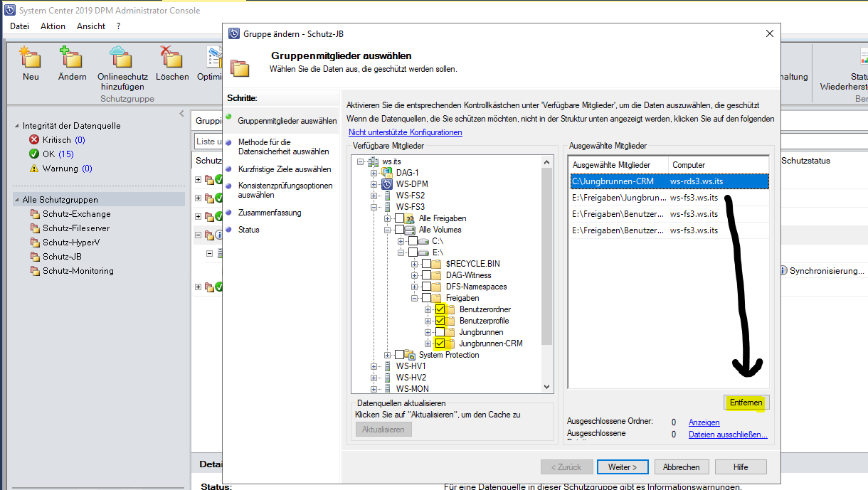Click the Neu protection group icon
This screenshot has width=868, height=490.
(30, 57)
